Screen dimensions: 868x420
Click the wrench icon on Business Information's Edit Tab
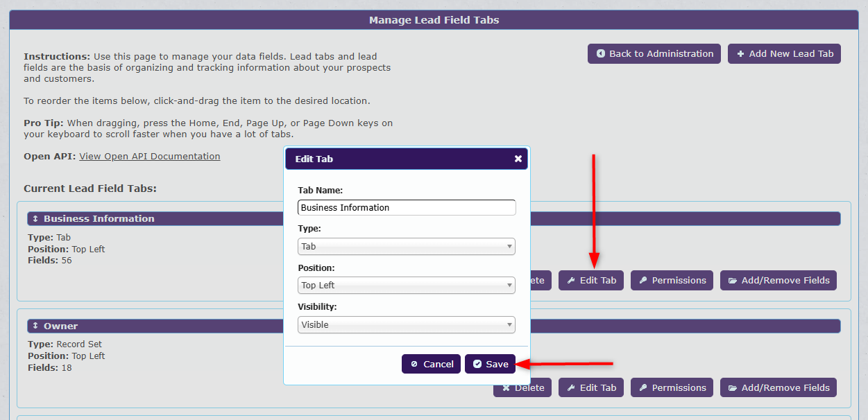tap(571, 280)
